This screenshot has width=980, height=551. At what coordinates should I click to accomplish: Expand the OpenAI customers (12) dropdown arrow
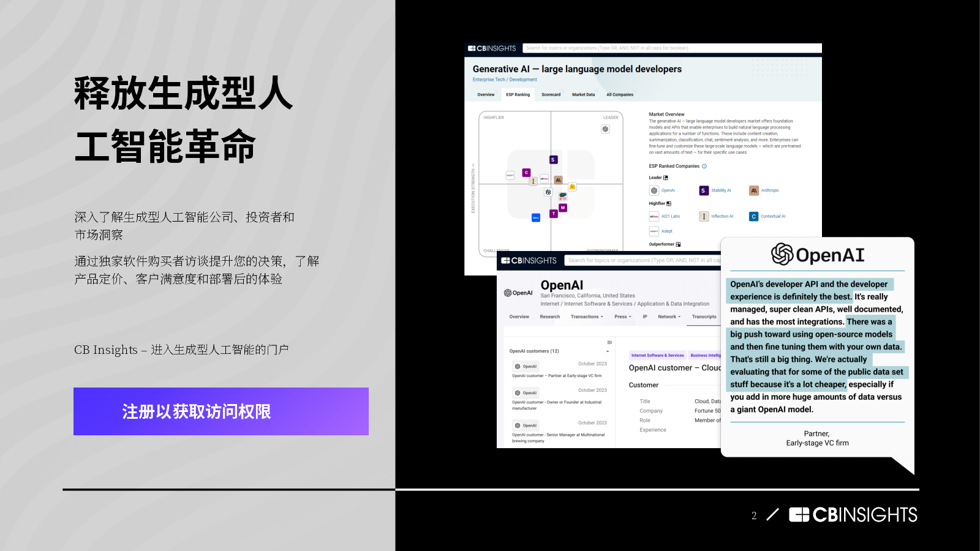(608, 352)
